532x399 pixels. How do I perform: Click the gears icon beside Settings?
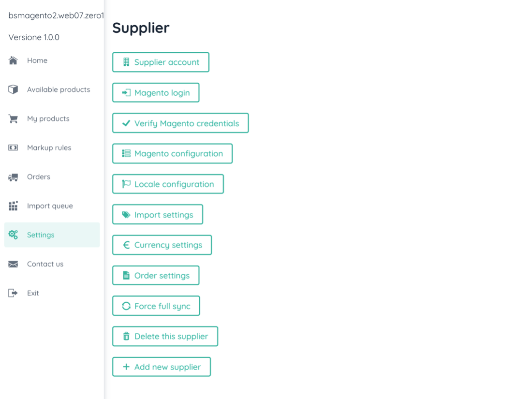(x=13, y=235)
